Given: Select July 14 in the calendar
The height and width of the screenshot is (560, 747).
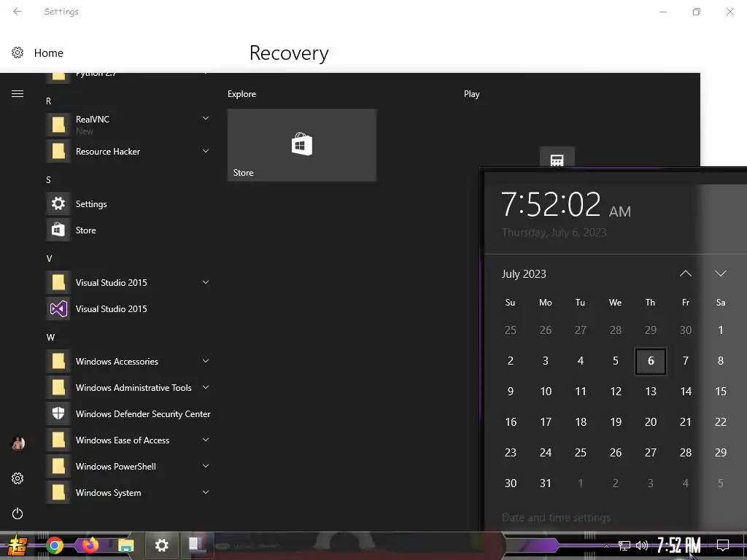Looking at the screenshot, I should pyautogui.click(x=686, y=392).
